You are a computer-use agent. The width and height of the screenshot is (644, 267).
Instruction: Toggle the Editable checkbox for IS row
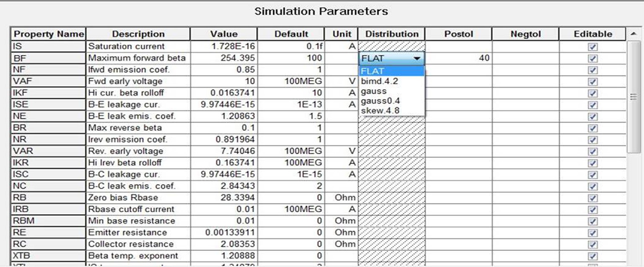click(592, 47)
